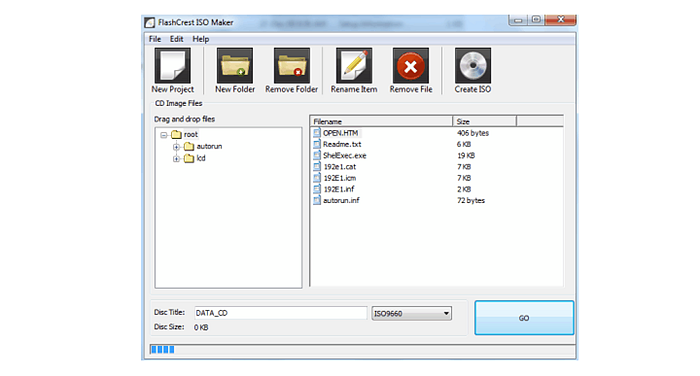Viewport: 700px width, 376px height.
Task: Click the lcd folder icon in tree
Action: (189, 158)
